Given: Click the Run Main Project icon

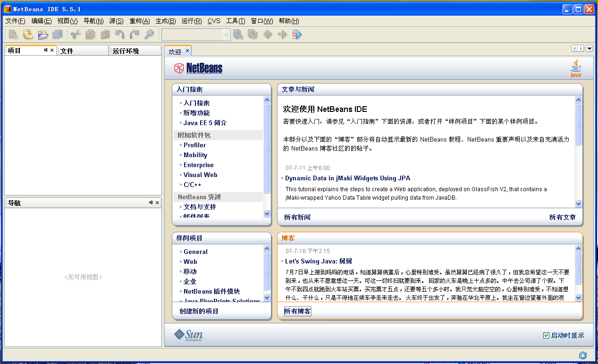Looking at the screenshot, I should pyautogui.click(x=268, y=34).
